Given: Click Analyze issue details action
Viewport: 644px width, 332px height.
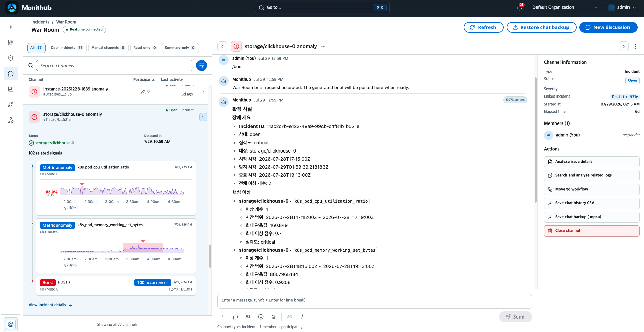Looking at the screenshot, I should click(x=591, y=162).
